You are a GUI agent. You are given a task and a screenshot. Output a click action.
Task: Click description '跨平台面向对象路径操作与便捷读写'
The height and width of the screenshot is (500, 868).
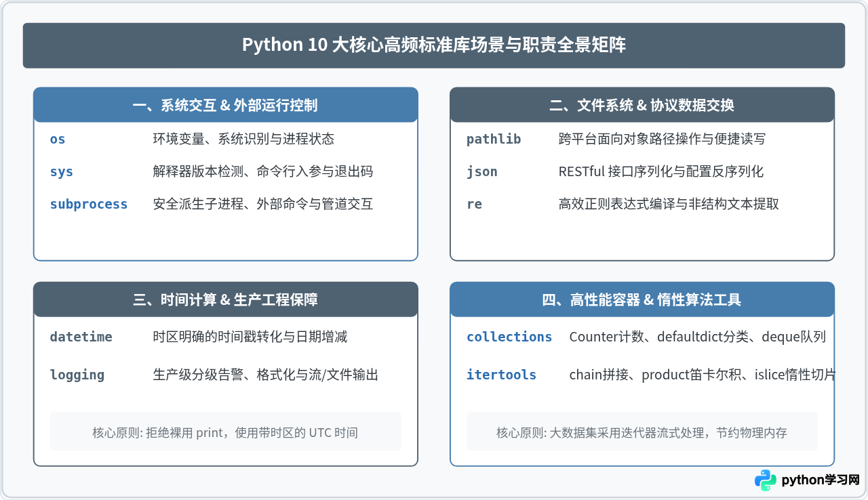coord(662,139)
